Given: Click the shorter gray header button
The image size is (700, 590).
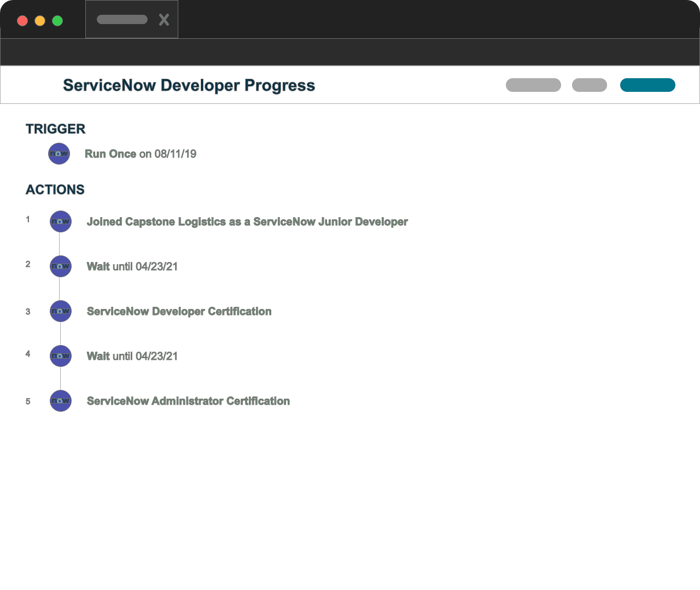Looking at the screenshot, I should point(589,85).
